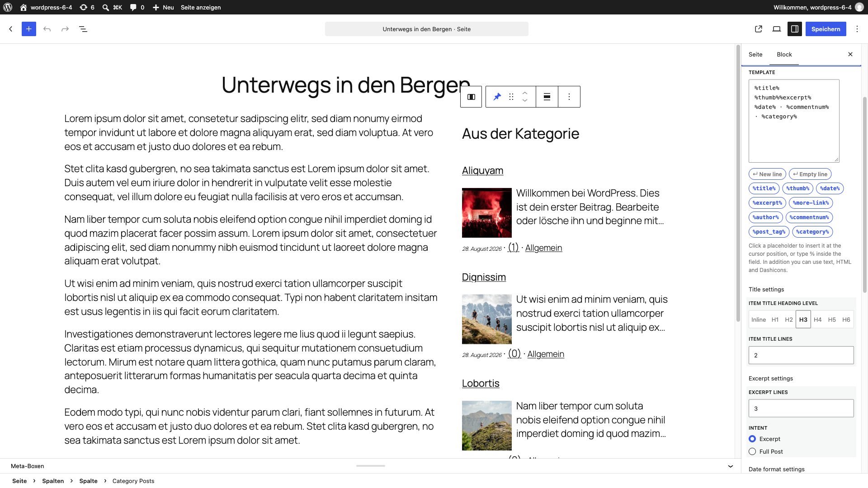Open the Willkommen, wordpress-6-4 user menu
The image size is (868, 488).
[x=818, y=7]
